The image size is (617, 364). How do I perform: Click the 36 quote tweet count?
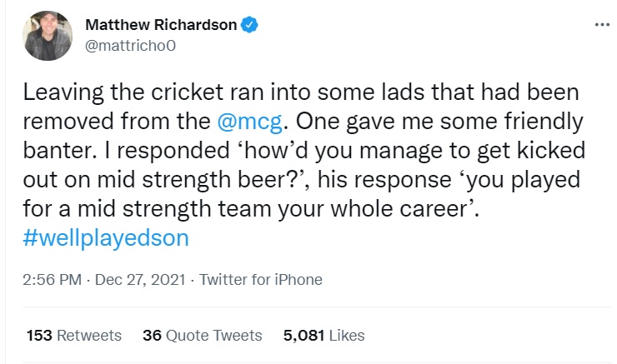(151, 336)
